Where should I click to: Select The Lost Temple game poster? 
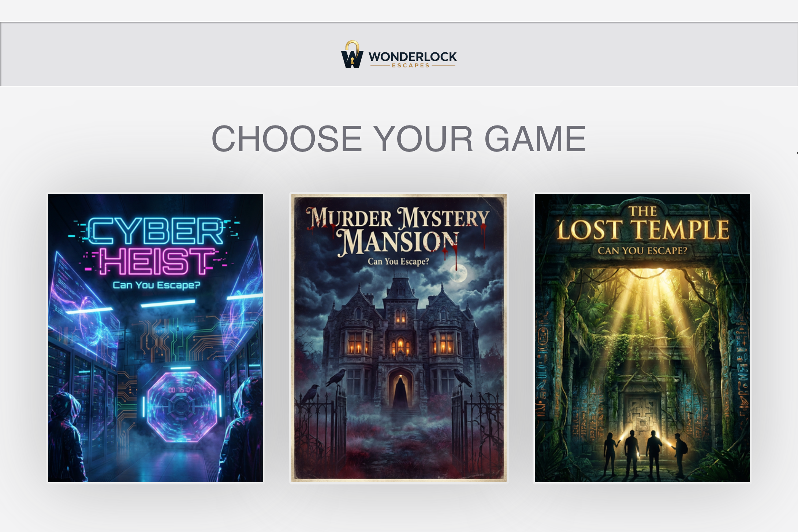pos(642,338)
